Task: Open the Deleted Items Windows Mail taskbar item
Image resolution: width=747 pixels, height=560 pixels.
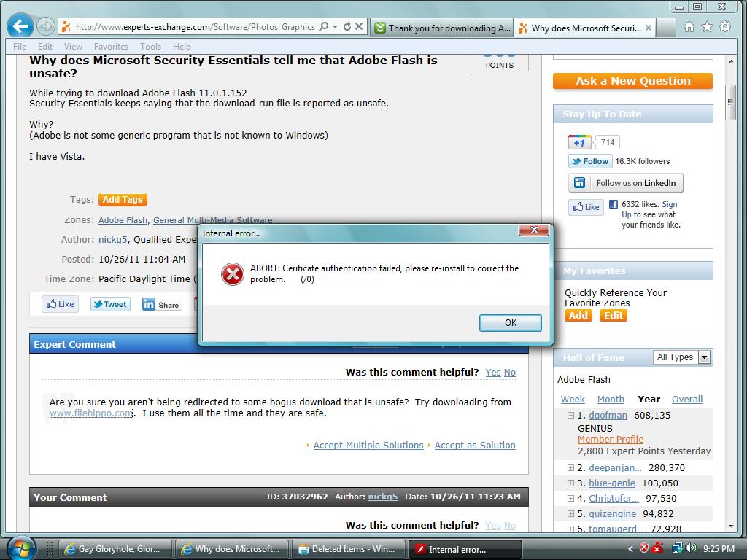Action: [x=348, y=549]
